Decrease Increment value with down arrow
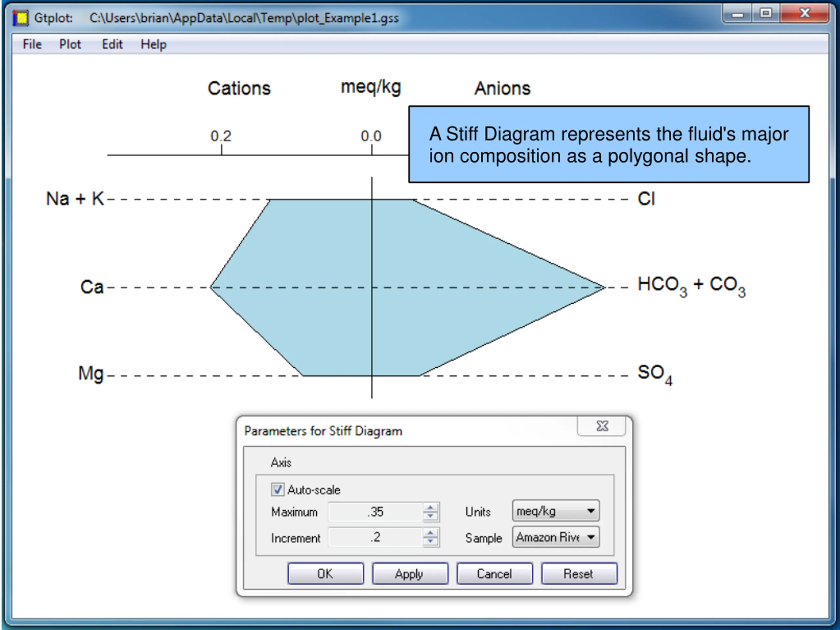Screen dimensions: 840x630 point(430,541)
